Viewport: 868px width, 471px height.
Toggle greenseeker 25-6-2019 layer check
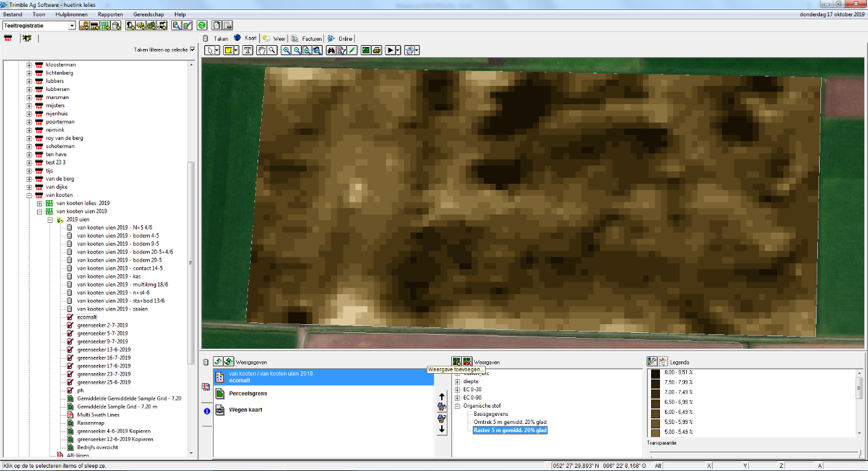pyautogui.click(x=70, y=383)
